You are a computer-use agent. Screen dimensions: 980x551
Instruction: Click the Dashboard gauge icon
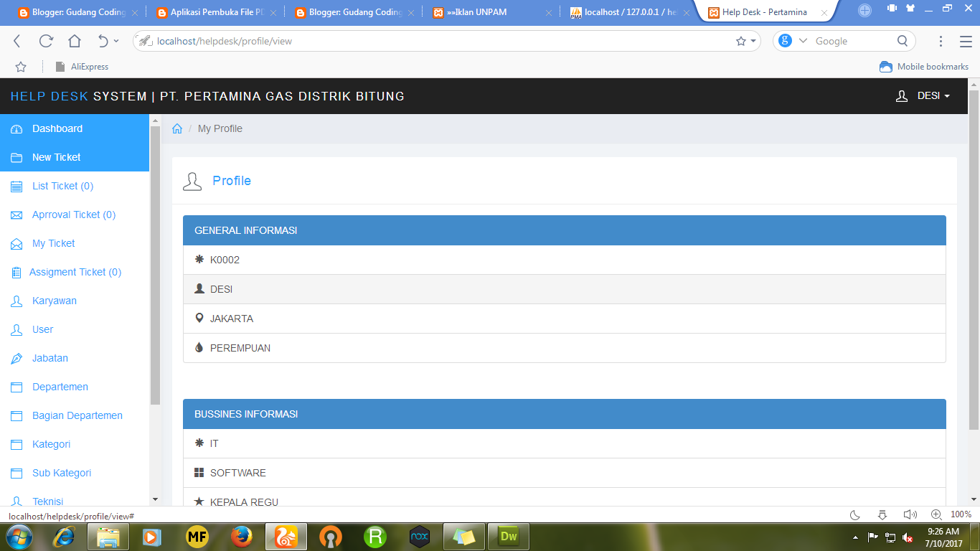tap(17, 129)
